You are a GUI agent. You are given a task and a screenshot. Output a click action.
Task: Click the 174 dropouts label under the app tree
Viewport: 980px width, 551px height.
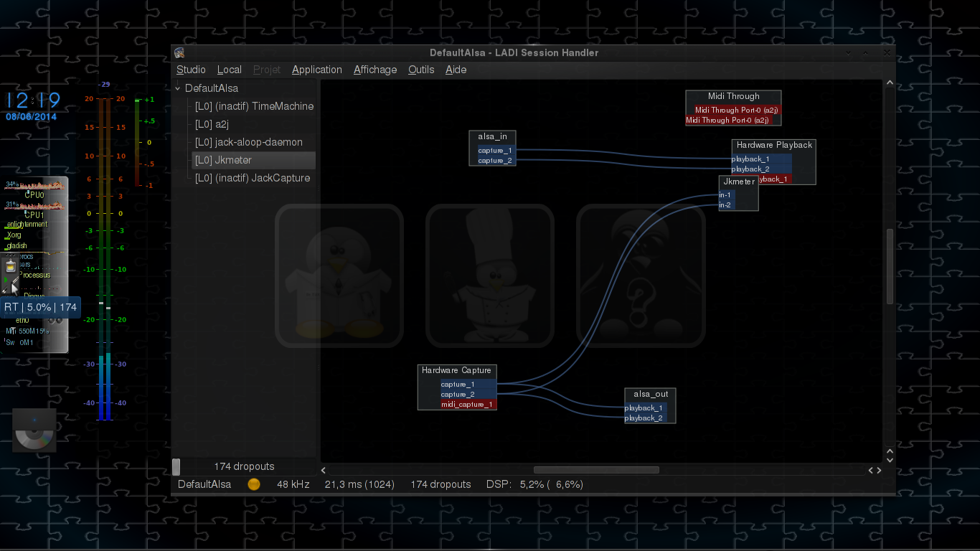(244, 466)
